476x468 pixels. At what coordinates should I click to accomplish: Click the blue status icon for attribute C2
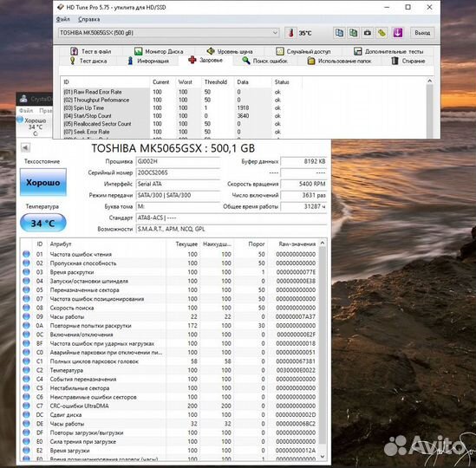click(x=26, y=370)
